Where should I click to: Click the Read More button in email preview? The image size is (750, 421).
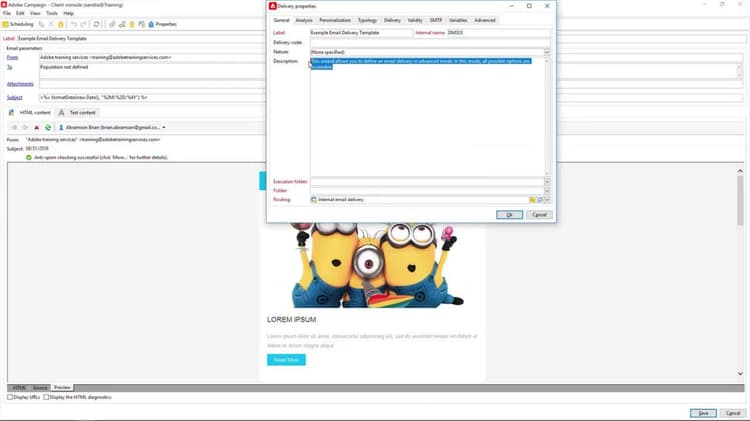coord(286,360)
